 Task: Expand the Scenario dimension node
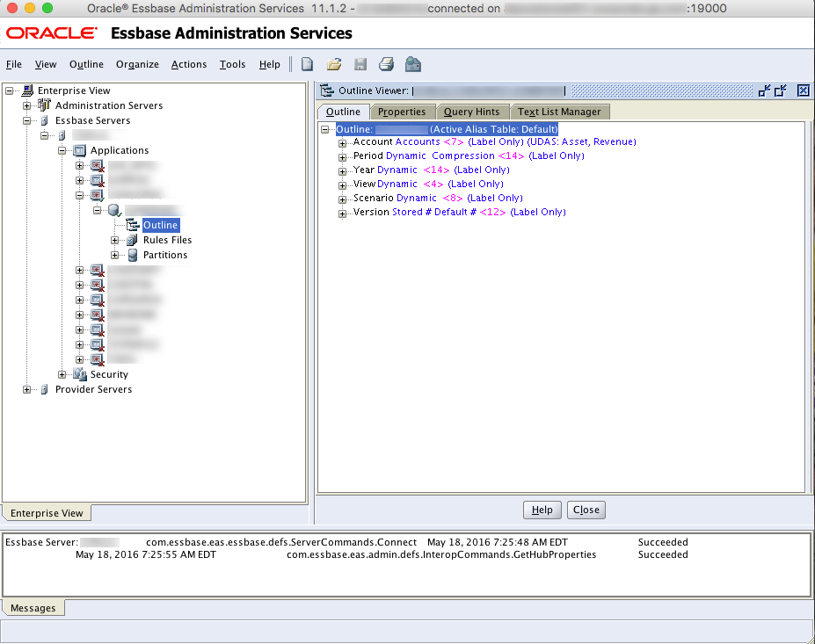tap(342, 199)
